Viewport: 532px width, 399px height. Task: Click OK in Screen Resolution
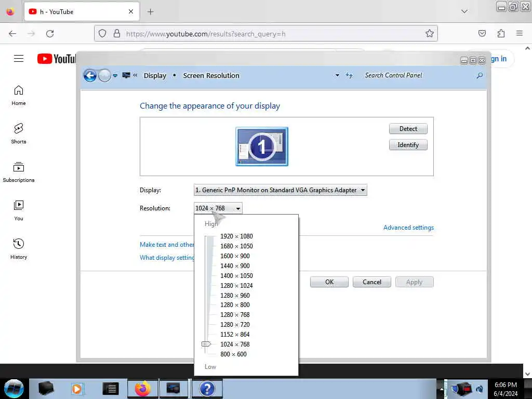click(329, 282)
